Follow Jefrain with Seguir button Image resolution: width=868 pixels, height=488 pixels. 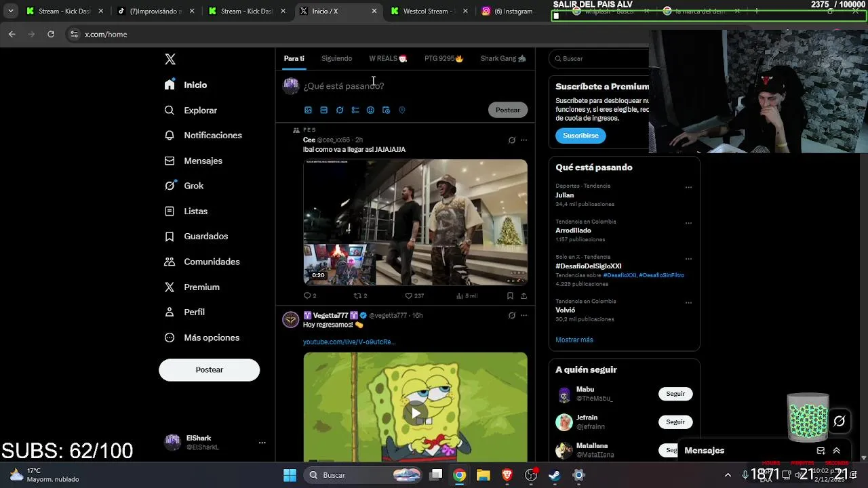click(675, 422)
